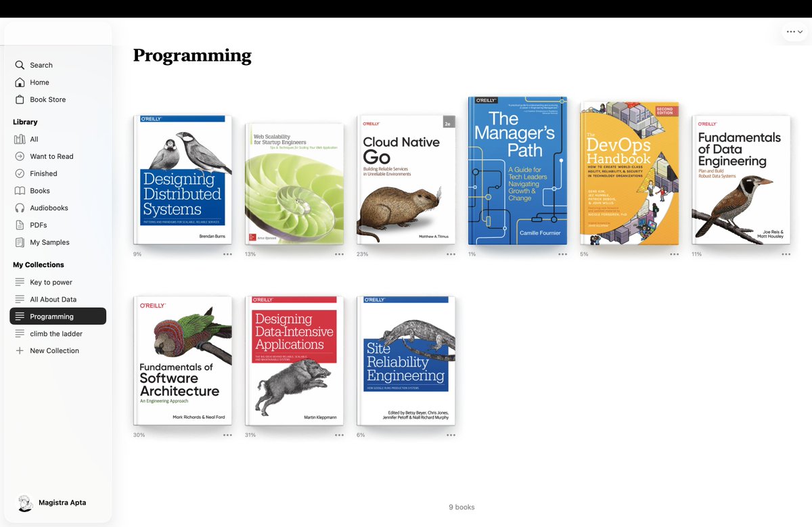Click the Books open-book icon
Image resolution: width=812 pixels, height=527 pixels.
pos(20,191)
